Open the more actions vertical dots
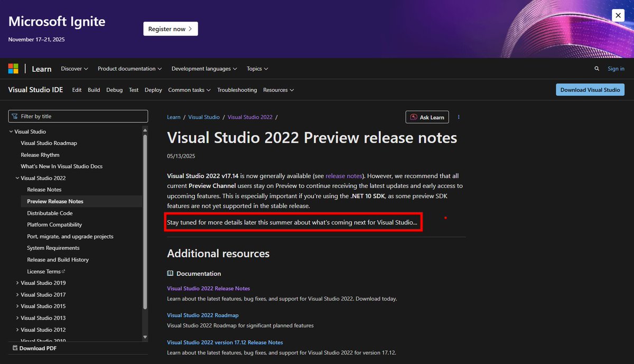Screen dimensions: 634x364 (459, 117)
